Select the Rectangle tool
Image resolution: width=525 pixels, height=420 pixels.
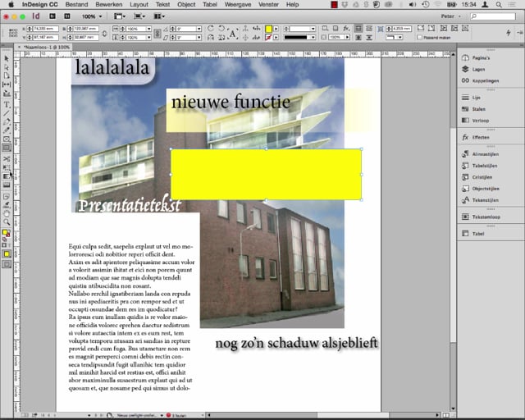7,148
